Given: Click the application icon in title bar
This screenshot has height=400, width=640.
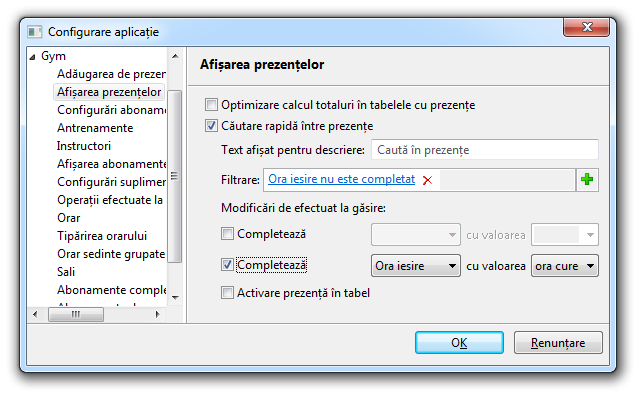Looking at the screenshot, I should tap(34, 33).
